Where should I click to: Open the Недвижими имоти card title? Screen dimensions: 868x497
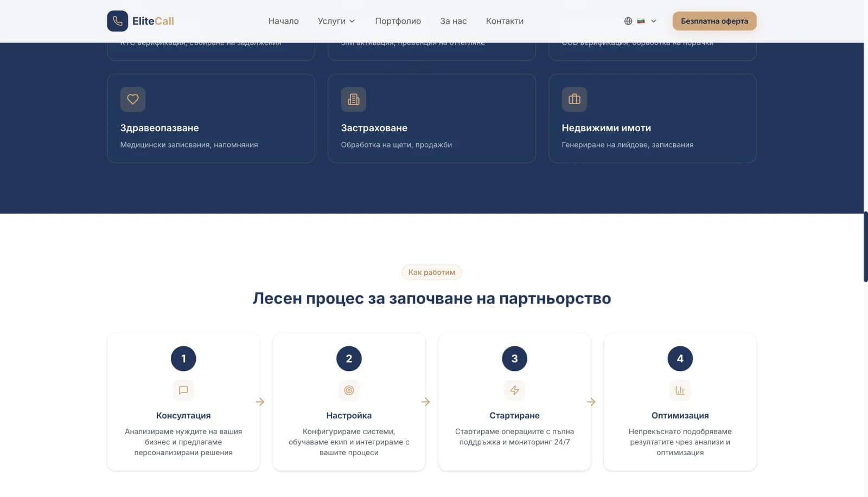pos(606,128)
